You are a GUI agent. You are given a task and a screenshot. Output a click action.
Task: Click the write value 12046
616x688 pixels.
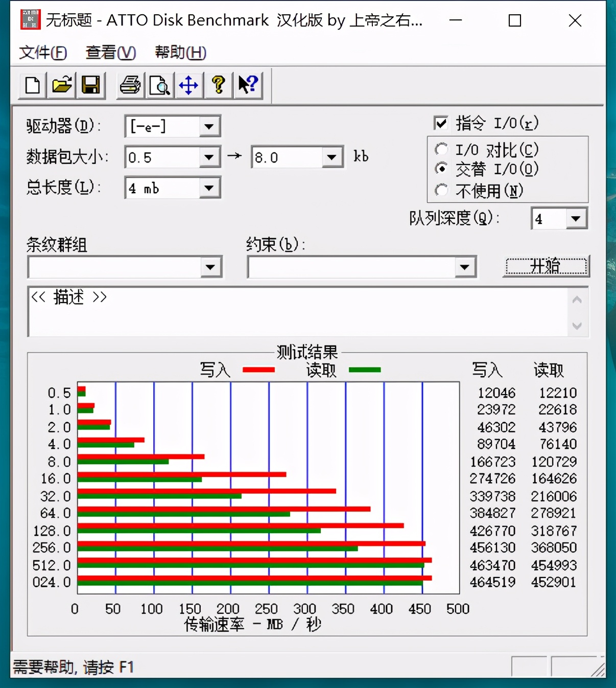point(496,393)
